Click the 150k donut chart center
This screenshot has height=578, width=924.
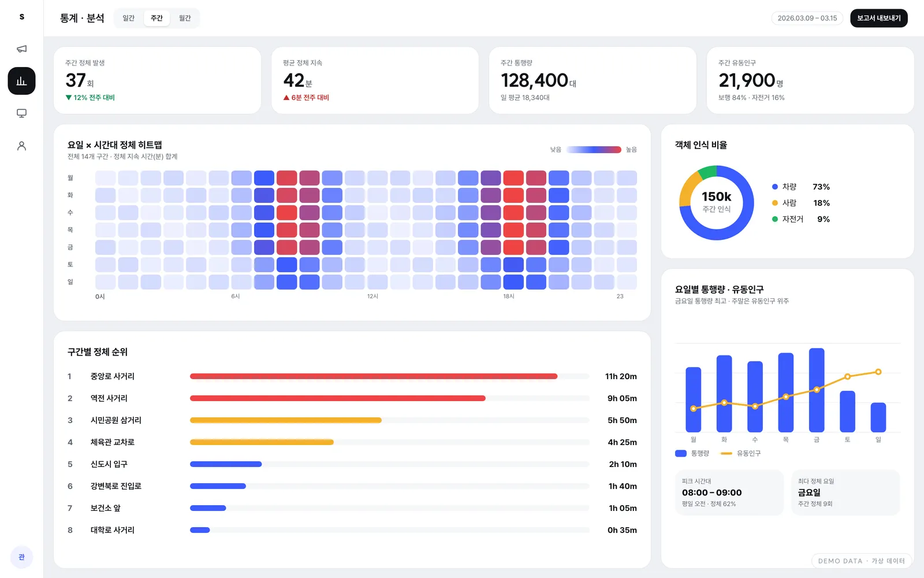pyautogui.click(x=717, y=202)
